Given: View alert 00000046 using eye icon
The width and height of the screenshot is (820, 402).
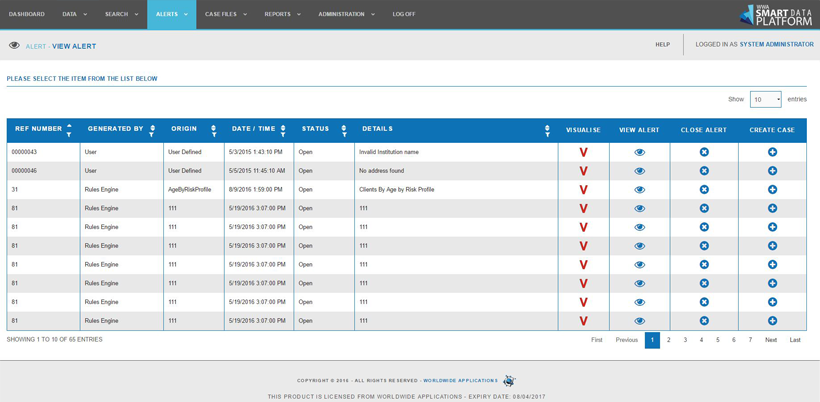Looking at the screenshot, I should coord(639,171).
